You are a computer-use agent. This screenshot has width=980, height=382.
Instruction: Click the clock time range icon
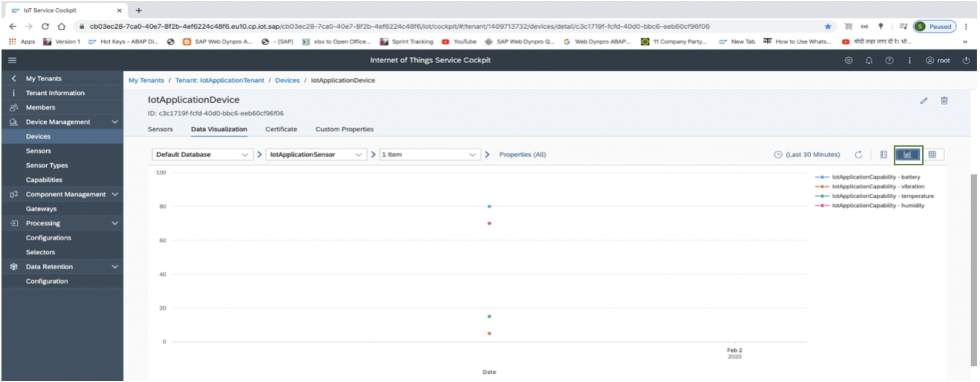point(778,154)
